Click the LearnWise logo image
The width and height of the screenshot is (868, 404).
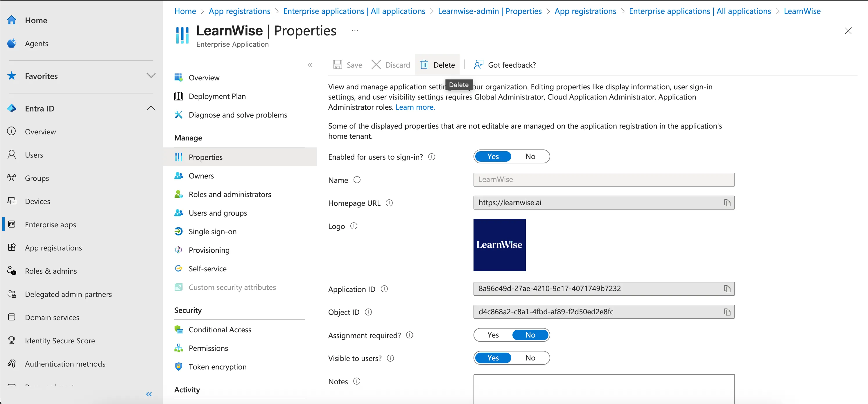coord(499,245)
